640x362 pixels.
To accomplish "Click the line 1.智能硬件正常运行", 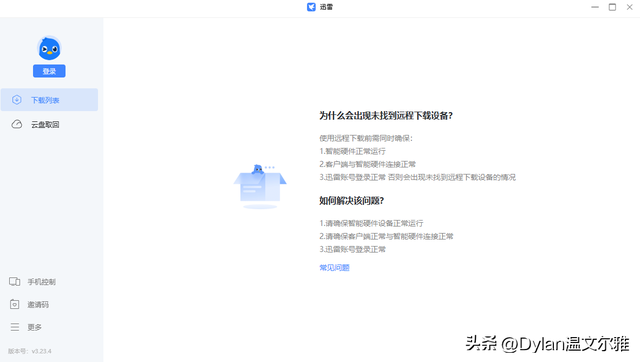I will tap(352, 151).
